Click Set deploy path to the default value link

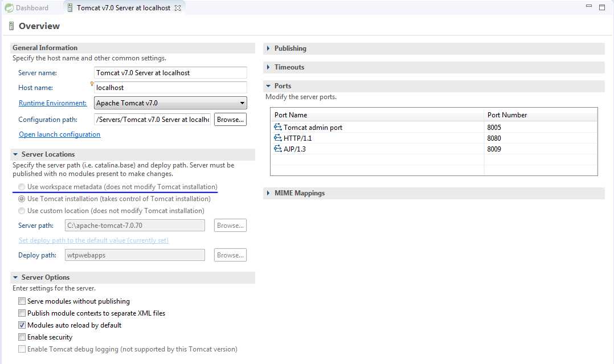pos(93,240)
